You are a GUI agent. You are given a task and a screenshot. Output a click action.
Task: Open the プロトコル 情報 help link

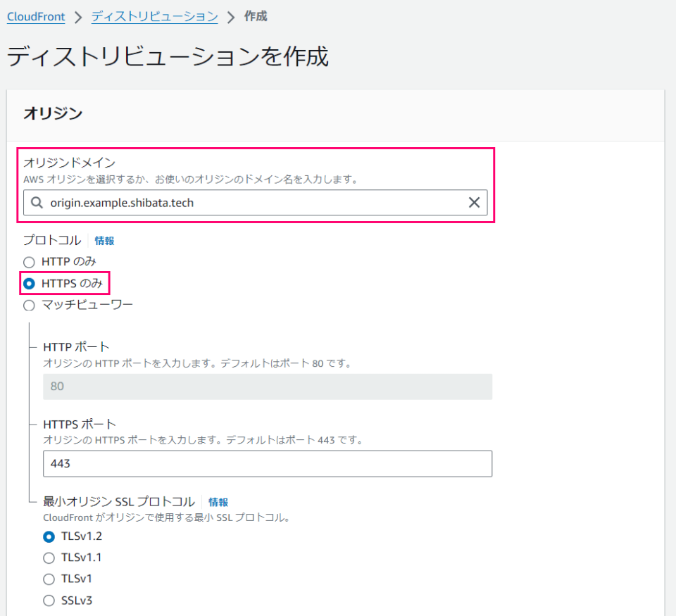coord(104,240)
